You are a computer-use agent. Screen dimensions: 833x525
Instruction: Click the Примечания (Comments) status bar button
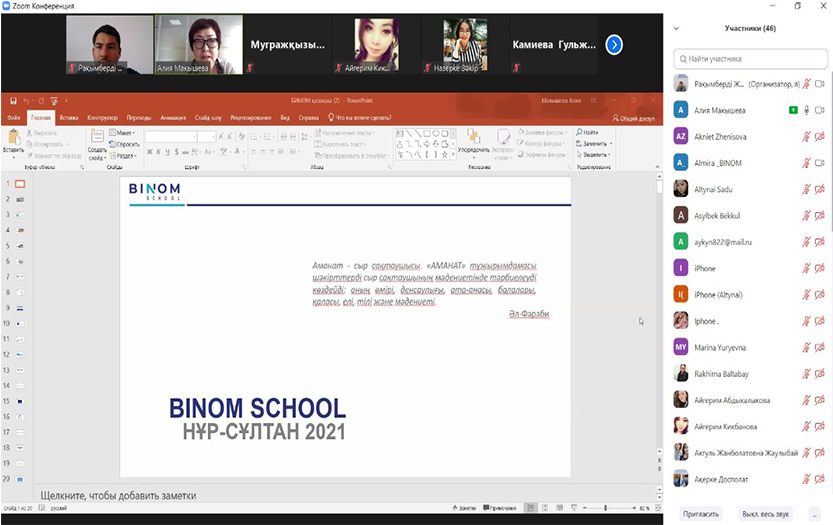tap(500, 508)
